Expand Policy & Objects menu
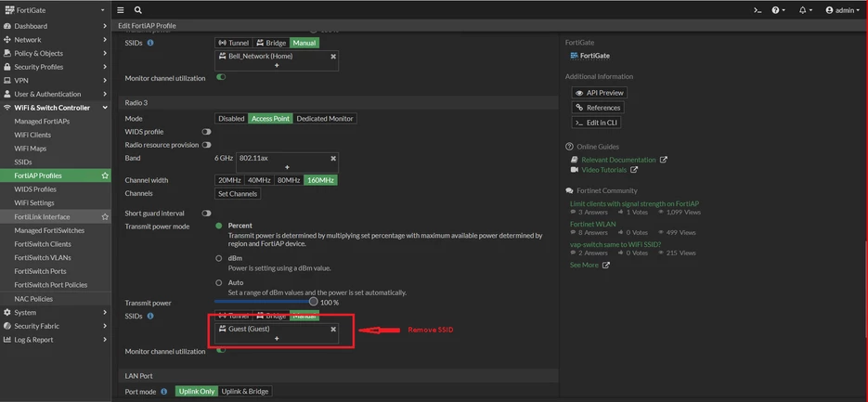 [56, 53]
